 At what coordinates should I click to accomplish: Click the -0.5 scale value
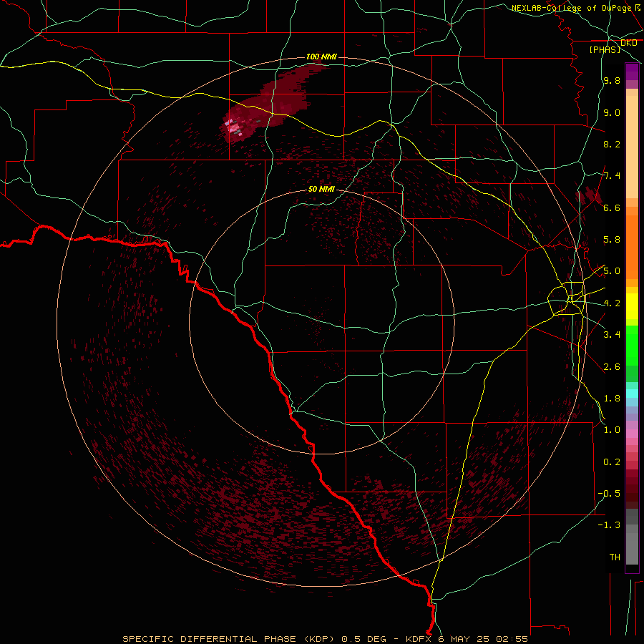tap(610, 494)
